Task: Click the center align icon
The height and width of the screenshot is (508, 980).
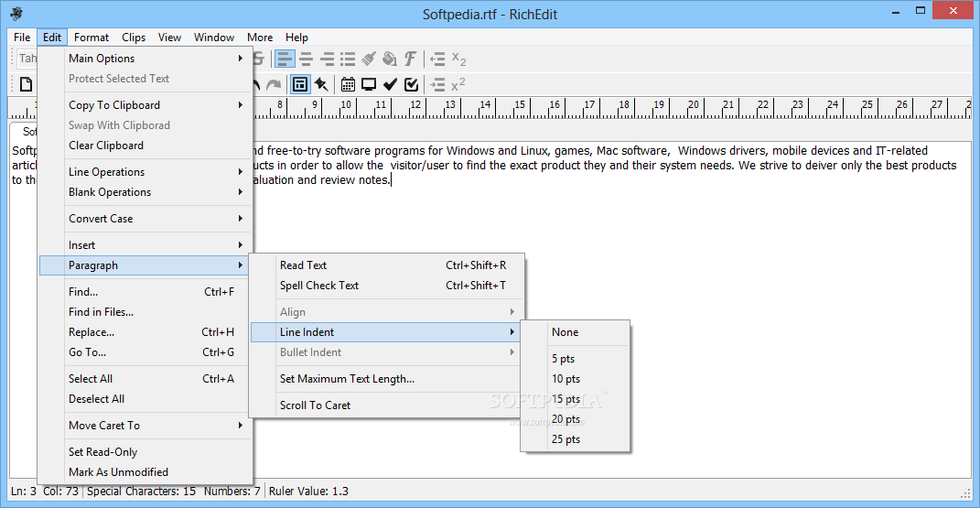Action: tap(307, 59)
